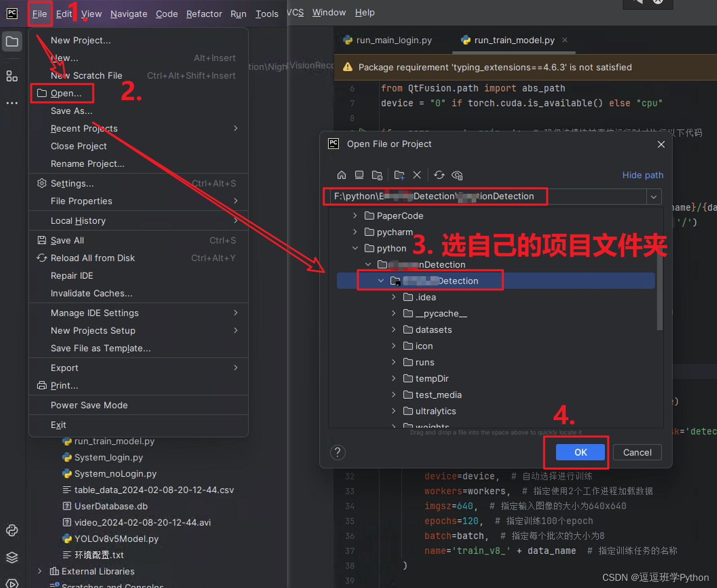The width and height of the screenshot is (717, 588).
Task: Click the Cancel button
Action: pos(637,452)
